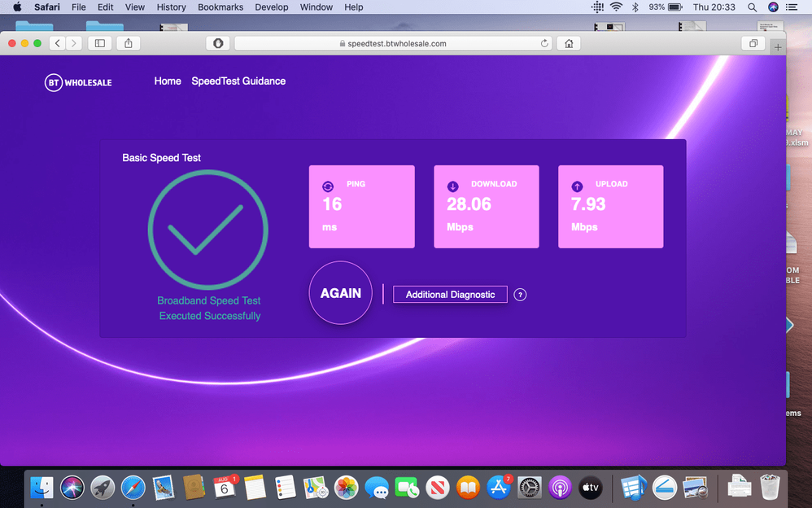Toggle Wi-Fi from the menu bar
The height and width of the screenshot is (508, 812).
(x=617, y=7)
